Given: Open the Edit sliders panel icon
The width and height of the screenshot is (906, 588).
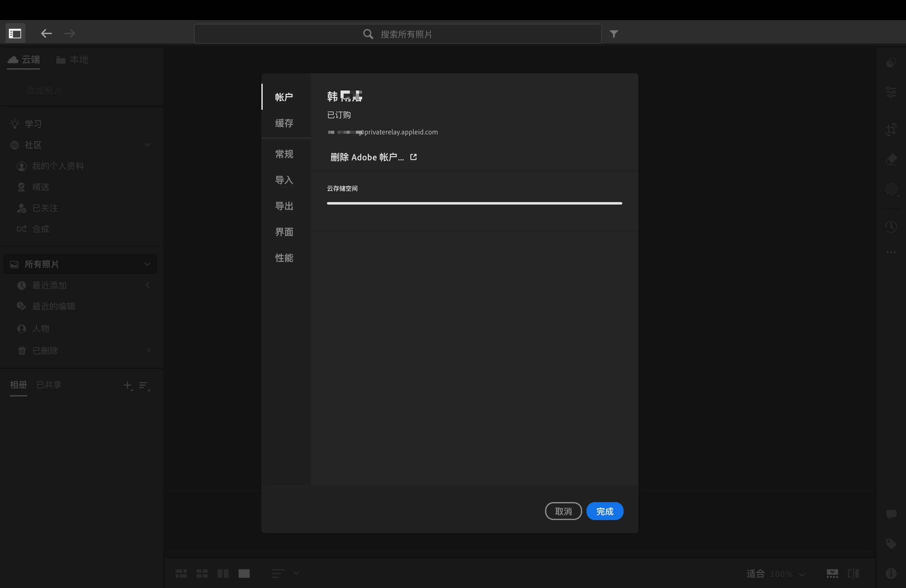Looking at the screenshot, I should [x=891, y=92].
